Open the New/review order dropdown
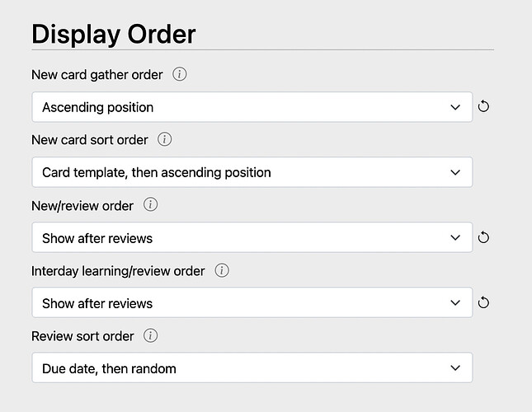Screen dimensions: 532x412 point(252,238)
